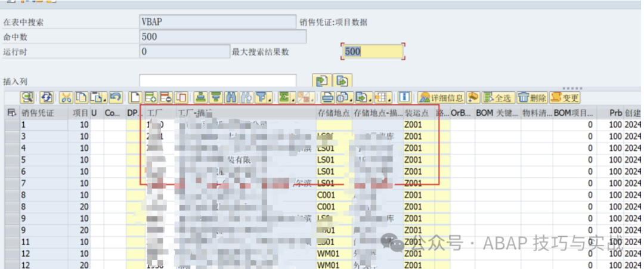Click the 存储地点 column header
Viewport: 644px width, 269px height.
pyautogui.click(x=334, y=113)
